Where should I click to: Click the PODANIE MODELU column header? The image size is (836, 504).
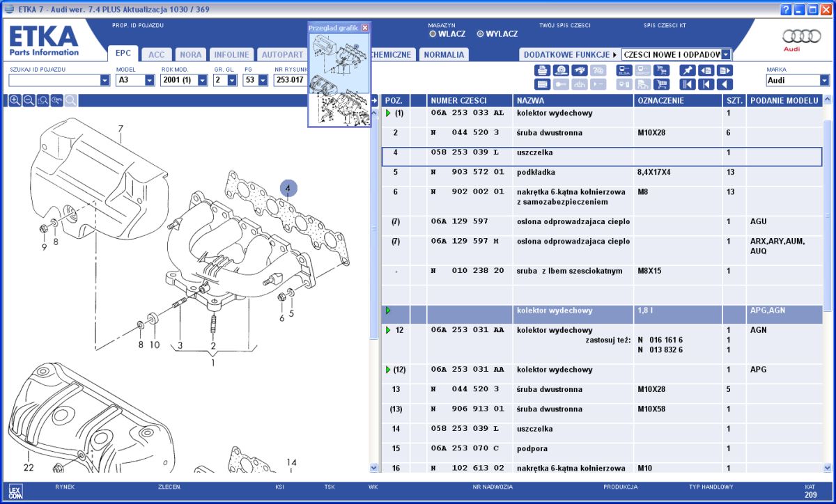(x=784, y=100)
